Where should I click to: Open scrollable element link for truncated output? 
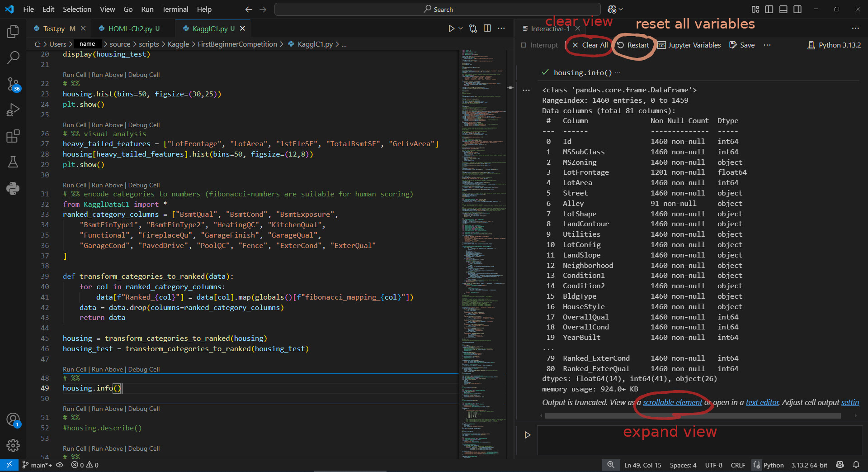point(673,402)
